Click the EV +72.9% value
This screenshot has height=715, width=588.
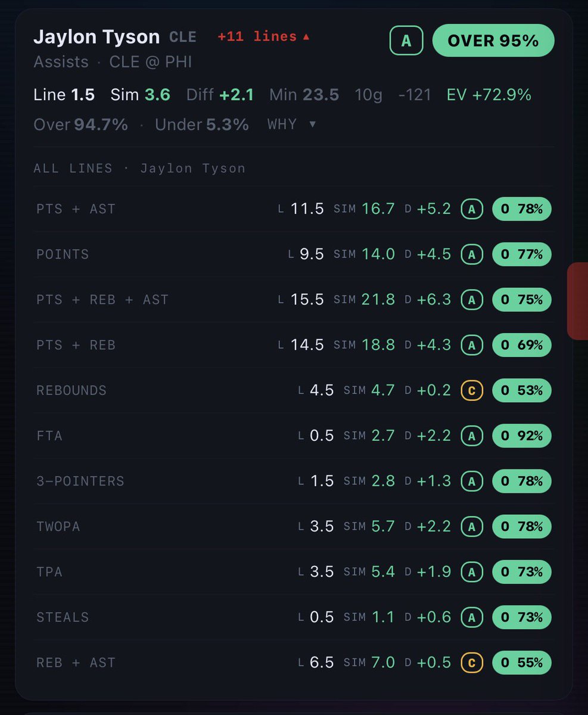(489, 95)
